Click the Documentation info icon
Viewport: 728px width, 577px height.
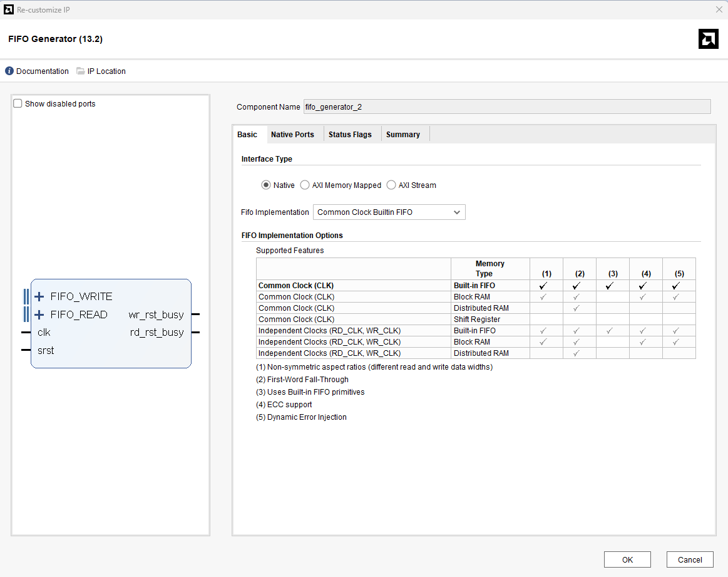pyautogui.click(x=9, y=71)
